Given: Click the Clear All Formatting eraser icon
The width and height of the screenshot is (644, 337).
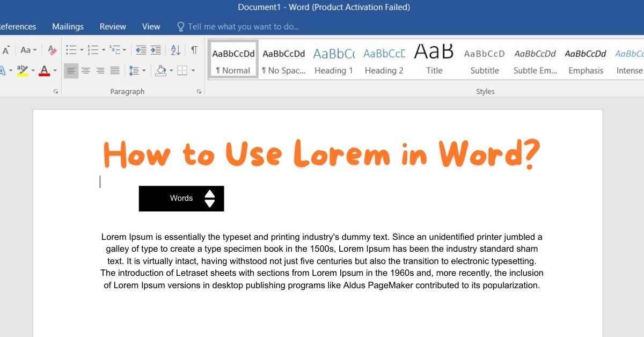Looking at the screenshot, I should tap(52, 50).
